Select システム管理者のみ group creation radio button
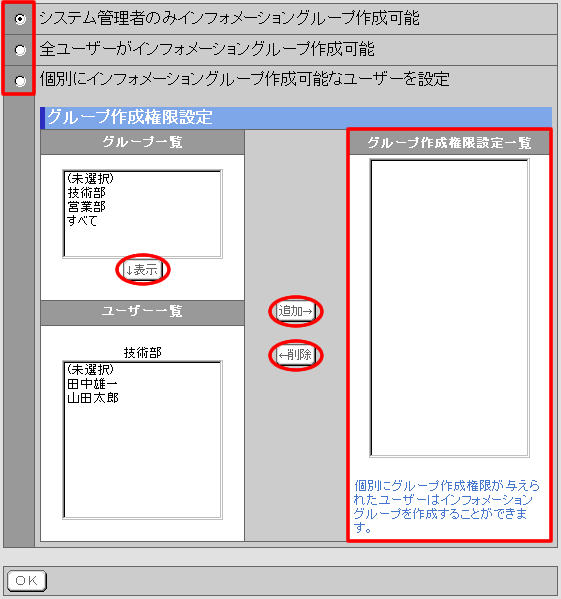 (20, 19)
